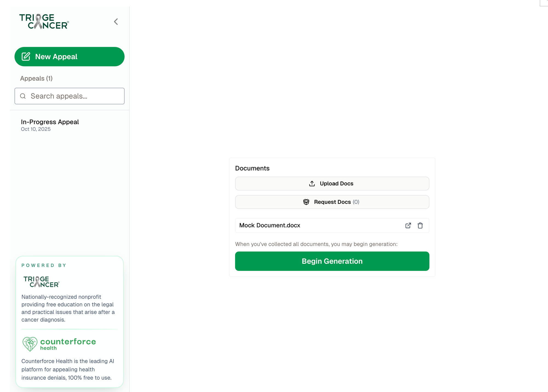Screen dimensions: 548x392
Task: Click the Counterforce heart-fist logo icon
Action: [30, 344]
